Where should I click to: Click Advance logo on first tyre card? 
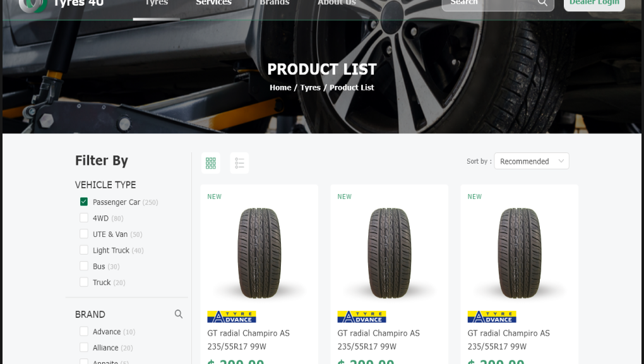pos(232,317)
